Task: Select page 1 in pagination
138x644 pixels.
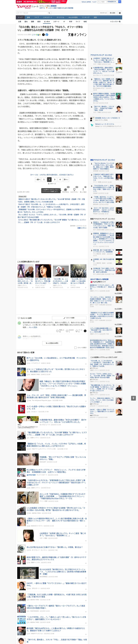Action: click(x=44, y=179)
